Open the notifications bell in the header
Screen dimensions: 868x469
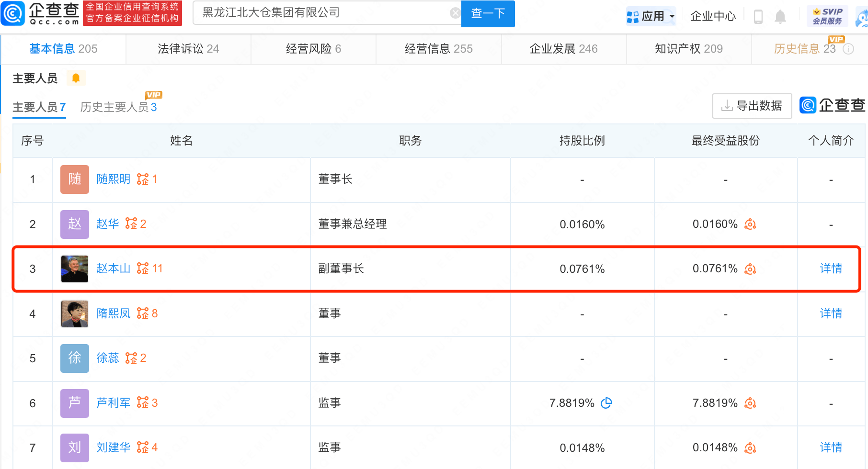click(x=780, y=17)
